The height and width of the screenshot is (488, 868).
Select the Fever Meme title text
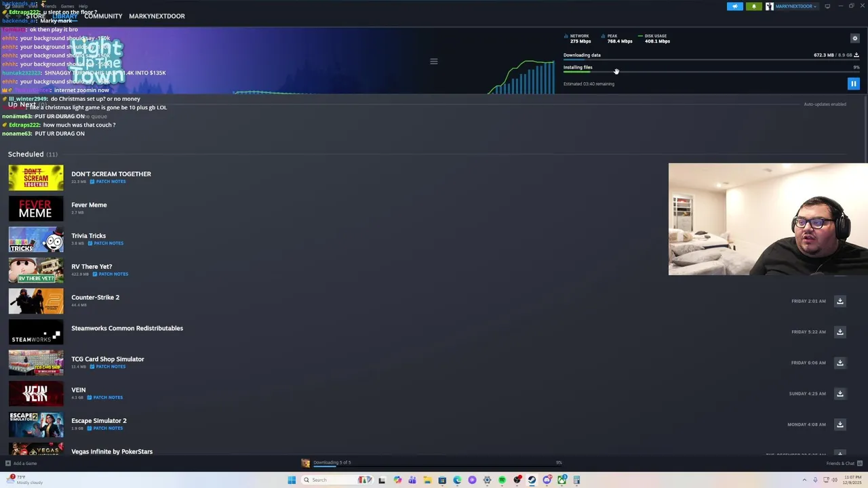(89, 205)
